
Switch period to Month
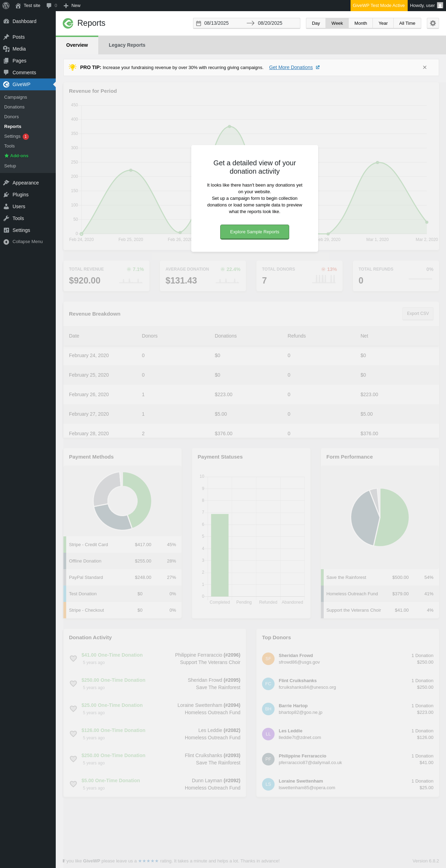361,23
